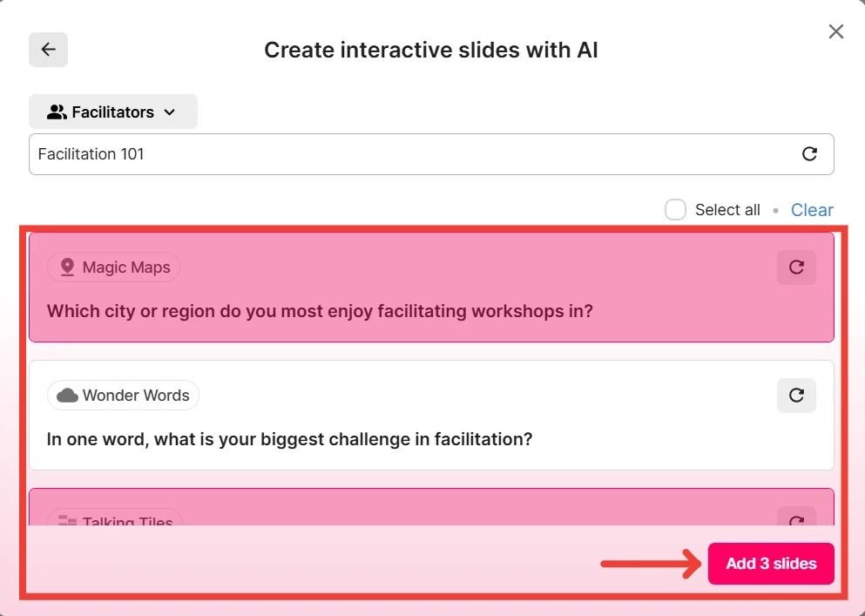Regenerate the Talking Tiles question

point(796,520)
